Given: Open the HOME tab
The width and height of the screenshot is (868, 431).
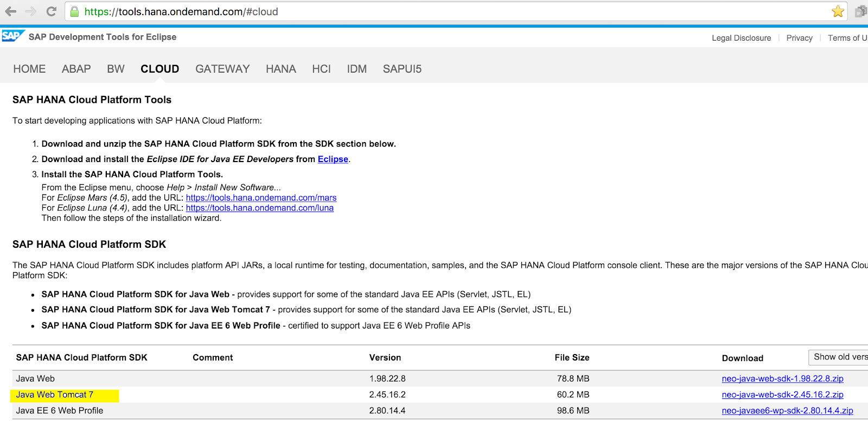Looking at the screenshot, I should [x=29, y=69].
